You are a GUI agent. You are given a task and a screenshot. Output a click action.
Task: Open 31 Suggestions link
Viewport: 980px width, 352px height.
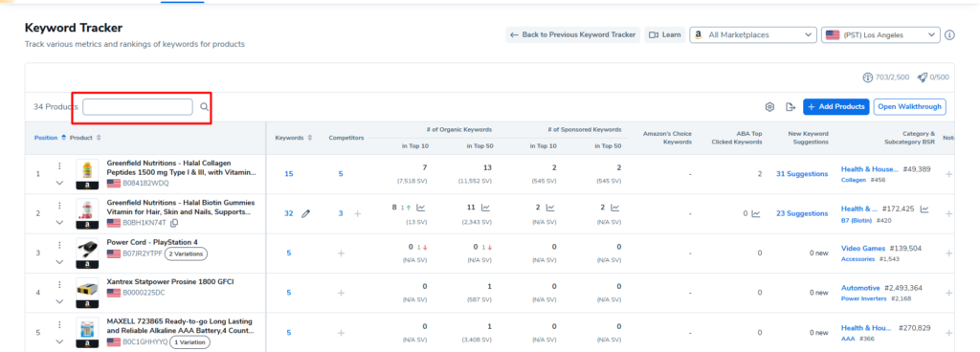[802, 174]
